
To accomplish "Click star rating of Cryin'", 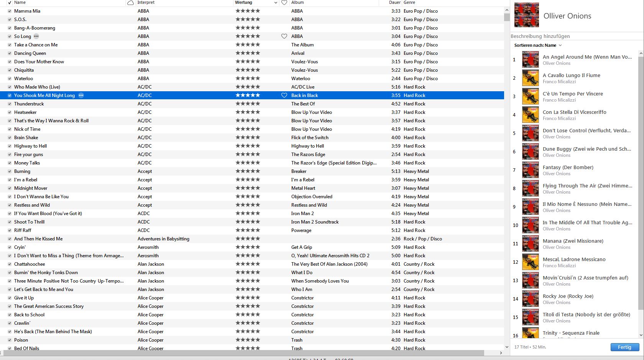I will [x=248, y=247].
